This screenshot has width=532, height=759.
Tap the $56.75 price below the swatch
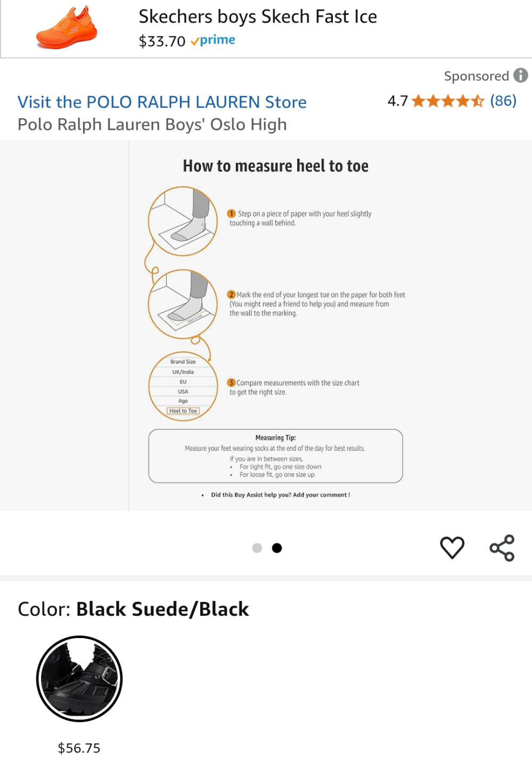tap(79, 748)
